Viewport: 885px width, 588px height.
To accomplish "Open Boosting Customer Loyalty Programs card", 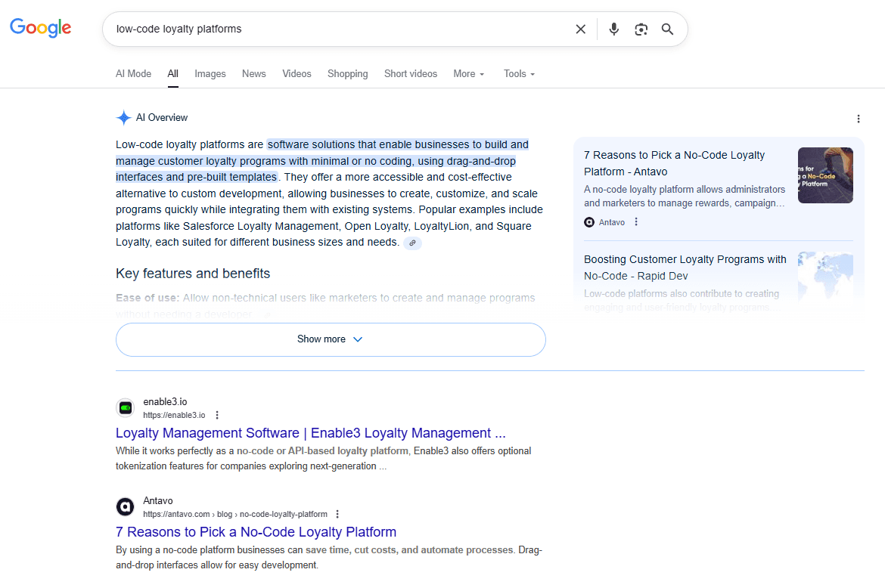I will (685, 268).
